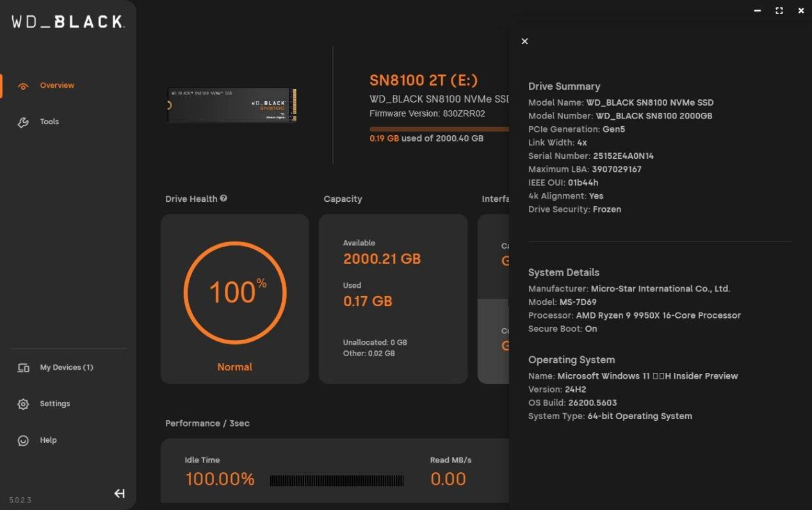This screenshot has height=510, width=812.
Task: Select the Overview menu label
Action: (x=57, y=85)
